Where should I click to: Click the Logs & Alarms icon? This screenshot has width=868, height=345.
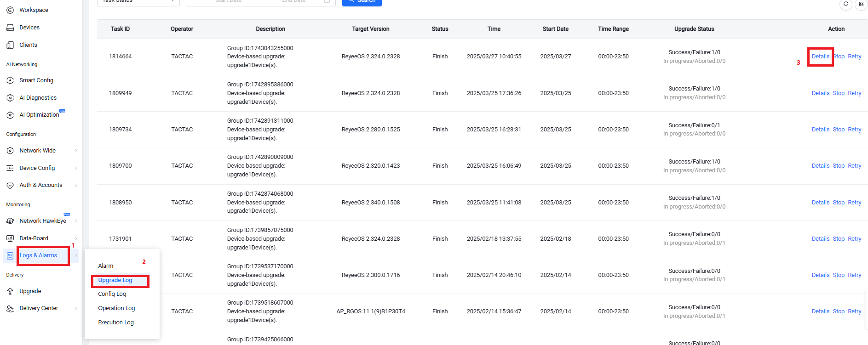click(x=10, y=256)
